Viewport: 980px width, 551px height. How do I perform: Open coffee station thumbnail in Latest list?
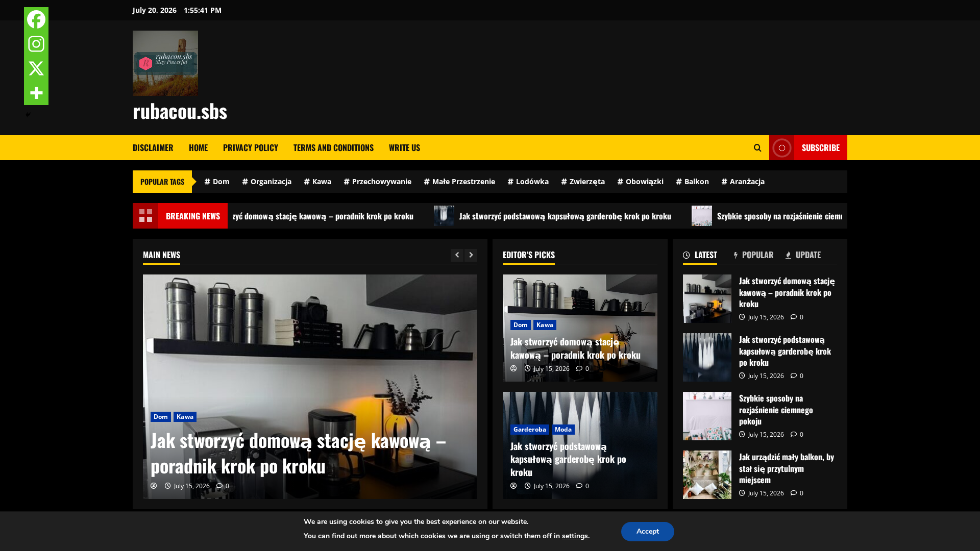click(x=707, y=299)
